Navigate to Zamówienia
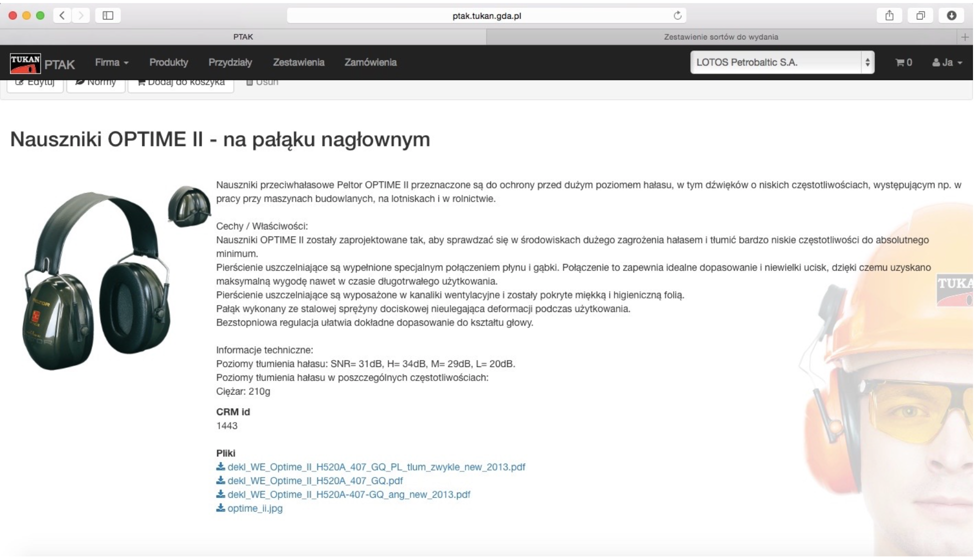 [370, 62]
